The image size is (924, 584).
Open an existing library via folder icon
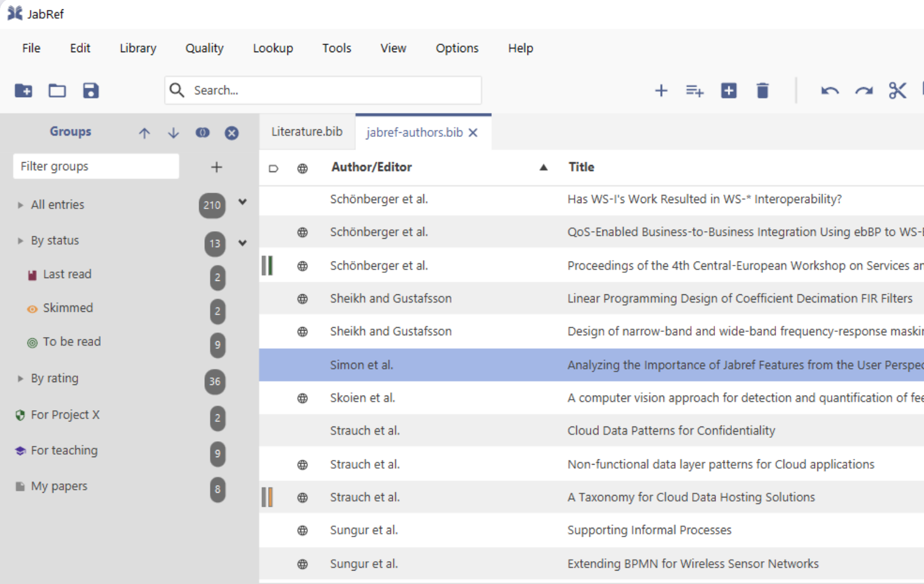click(x=57, y=91)
